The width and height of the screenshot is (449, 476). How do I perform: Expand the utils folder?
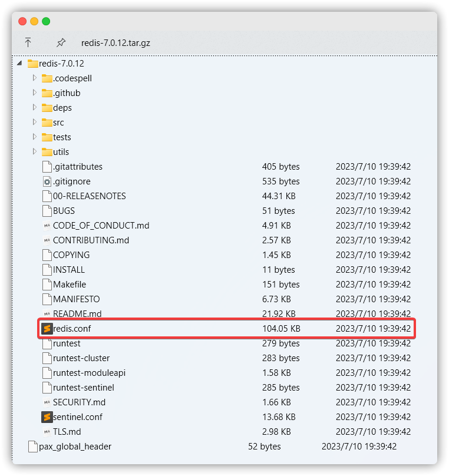(x=35, y=151)
